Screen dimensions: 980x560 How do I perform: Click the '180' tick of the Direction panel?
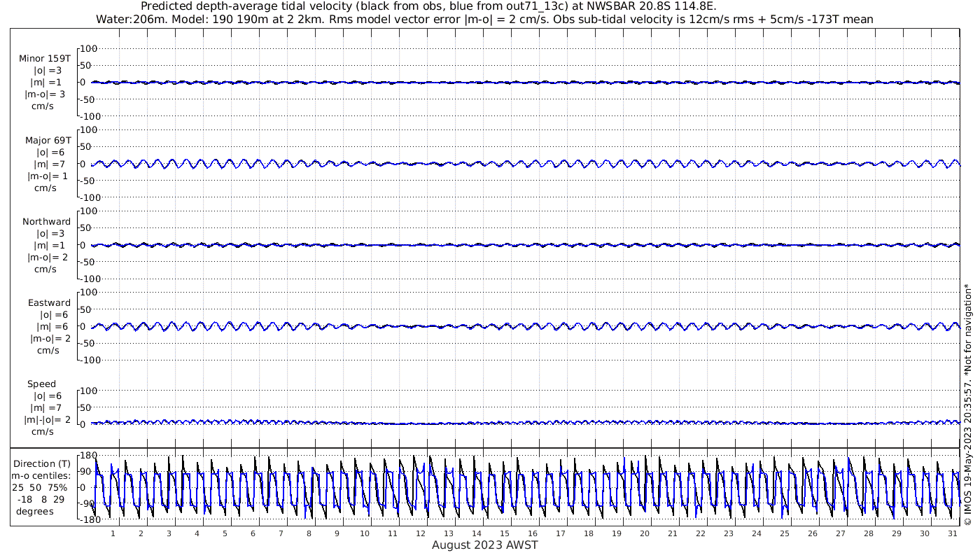(88, 455)
